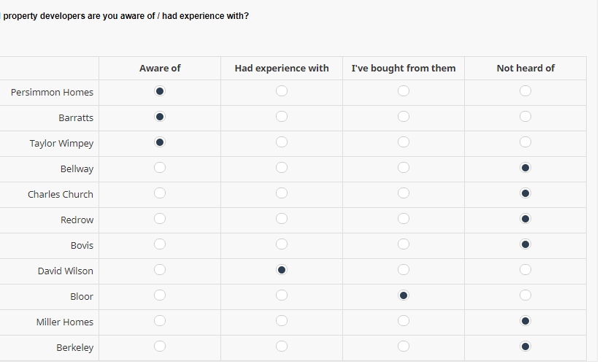Click the 'Aware of' column header

[x=160, y=68]
